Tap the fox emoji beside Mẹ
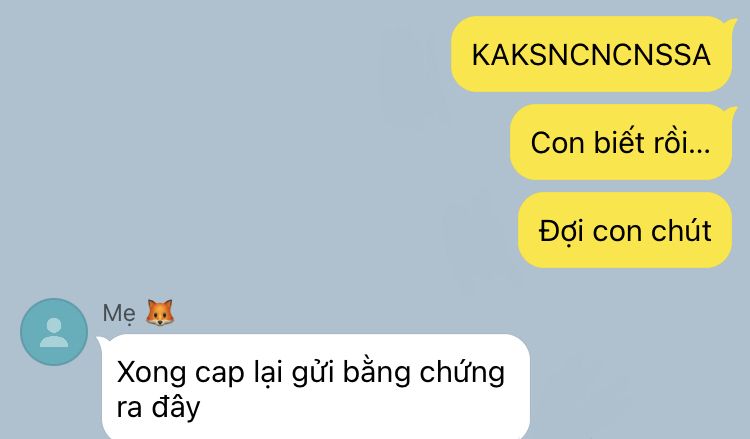 (160, 313)
